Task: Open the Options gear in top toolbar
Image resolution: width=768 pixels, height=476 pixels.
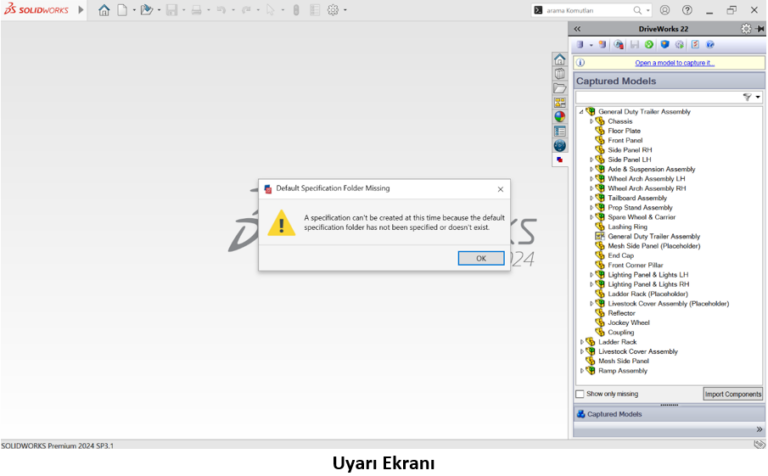Action: click(x=333, y=10)
